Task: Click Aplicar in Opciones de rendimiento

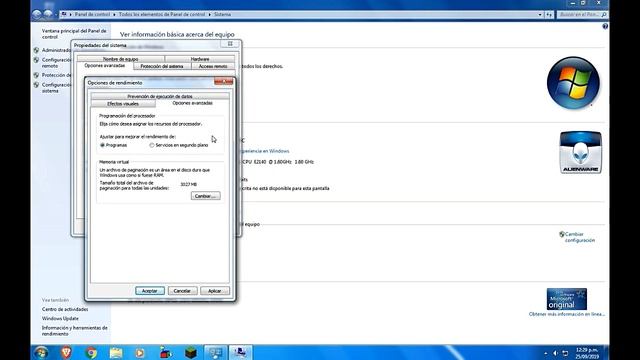Action: tap(215, 291)
